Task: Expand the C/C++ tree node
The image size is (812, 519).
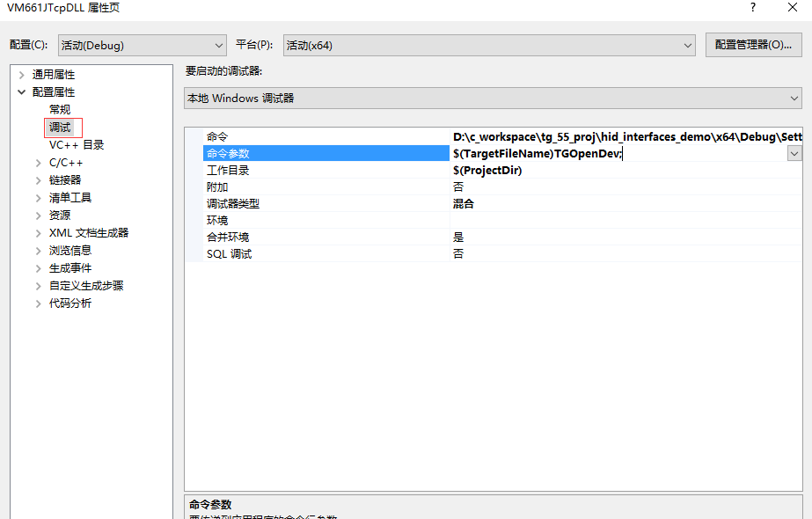Action: (x=39, y=163)
